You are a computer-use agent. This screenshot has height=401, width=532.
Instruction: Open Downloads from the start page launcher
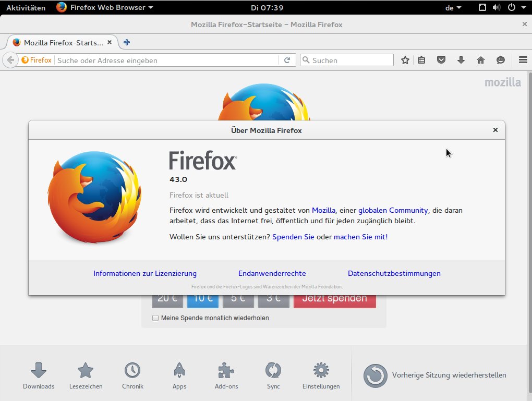[x=39, y=375]
